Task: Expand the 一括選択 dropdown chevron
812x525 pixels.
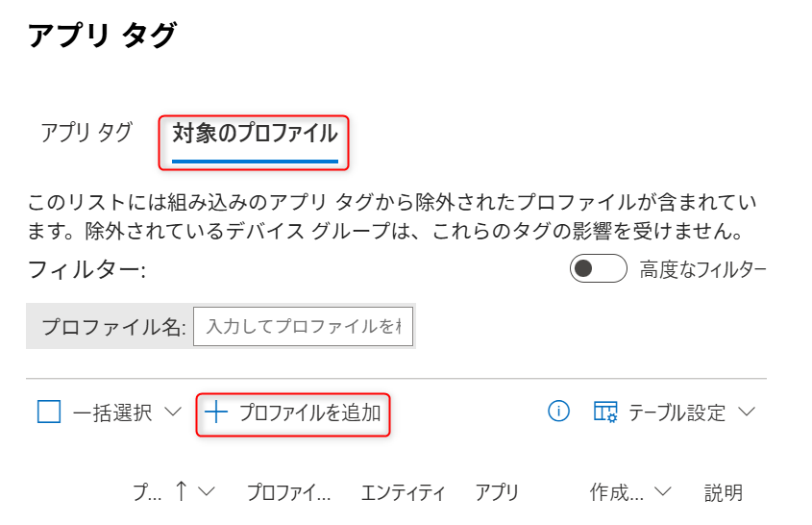Action: [x=172, y=412]
